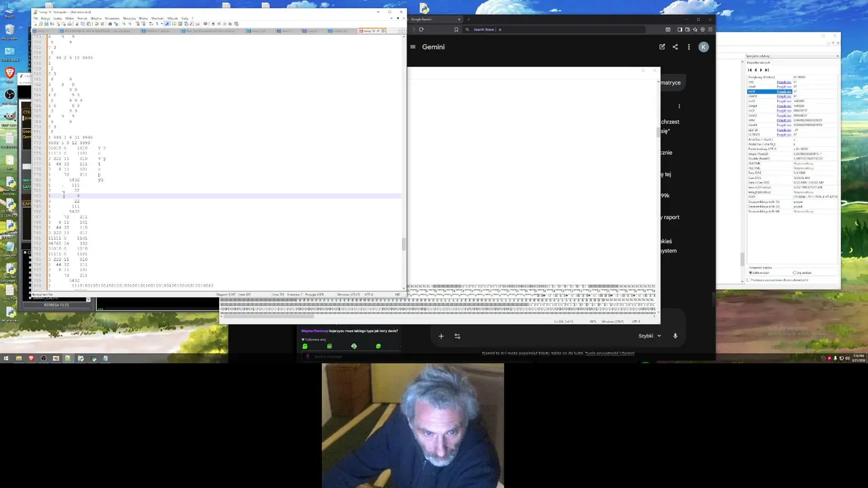Click Notepad++ Record macro red dot icon
Image resolution: width=868 pixels, height=488 pixels.
(213, 24)
